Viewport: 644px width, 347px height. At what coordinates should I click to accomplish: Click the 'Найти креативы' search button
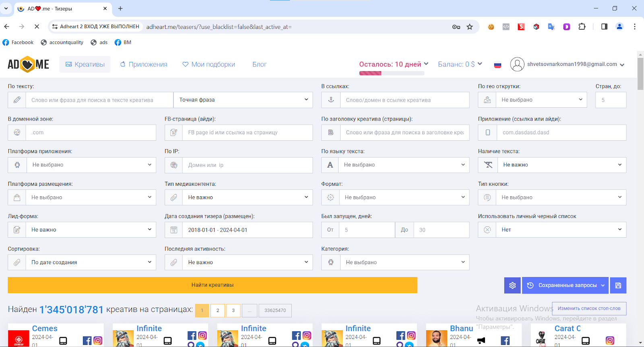[212, 285]
